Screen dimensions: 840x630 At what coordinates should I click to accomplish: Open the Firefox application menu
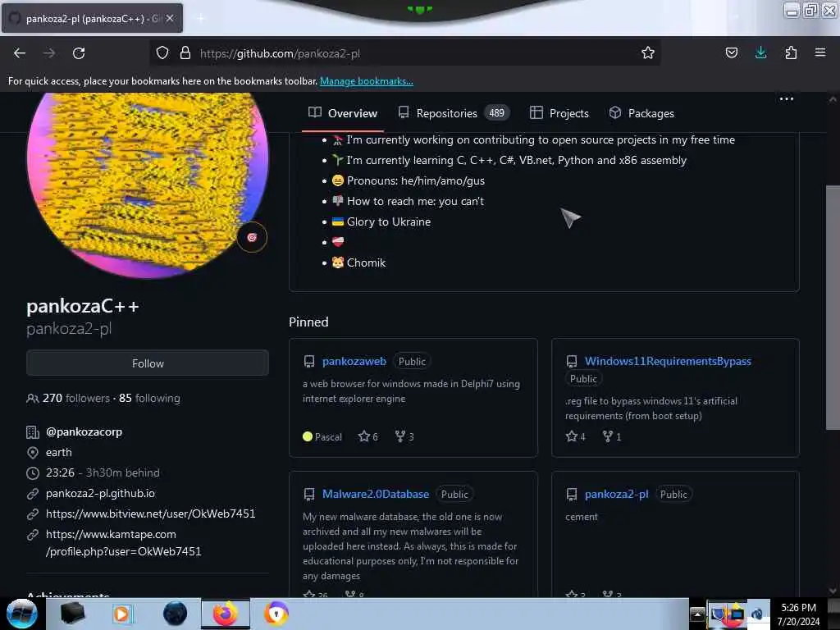[820, 52]
